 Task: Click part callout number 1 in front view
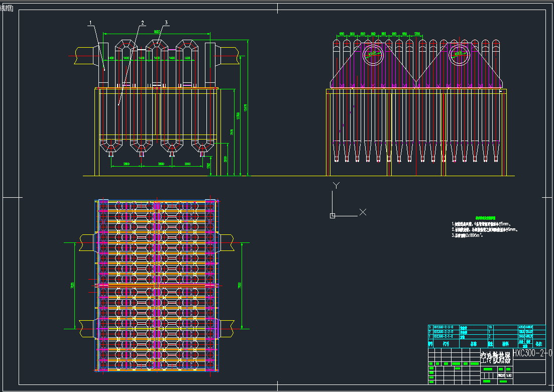[x=90, y=23]
